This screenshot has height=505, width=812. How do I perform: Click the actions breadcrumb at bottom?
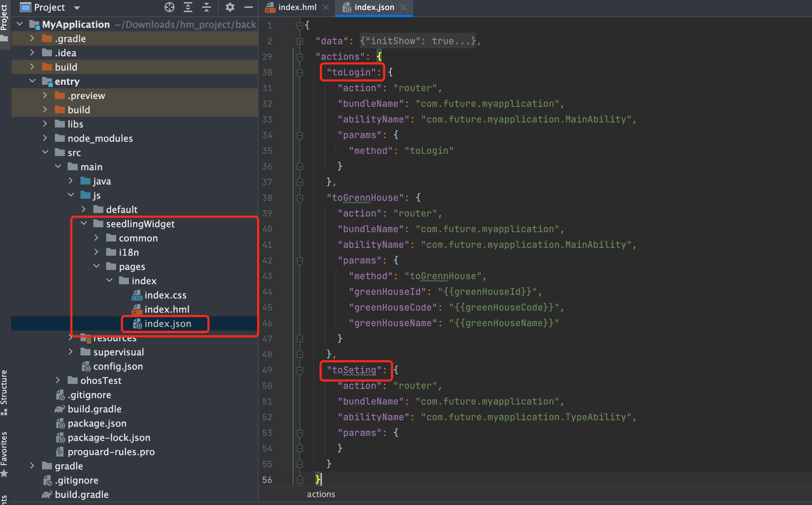tap(321, 494)
